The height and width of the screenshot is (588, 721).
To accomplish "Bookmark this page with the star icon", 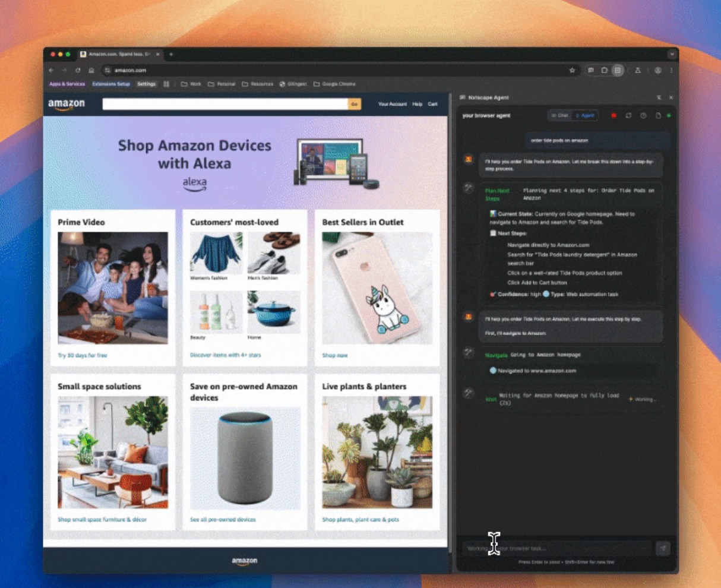I will point(573,70).
